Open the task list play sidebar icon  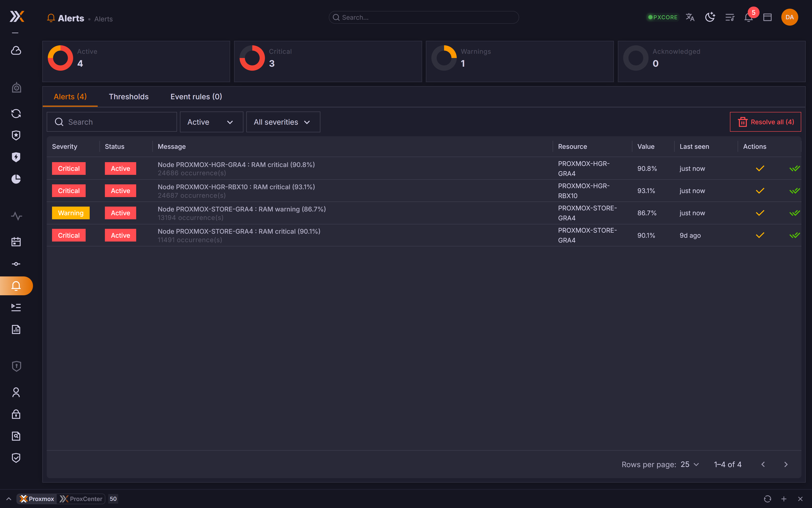tap(16, 307)
